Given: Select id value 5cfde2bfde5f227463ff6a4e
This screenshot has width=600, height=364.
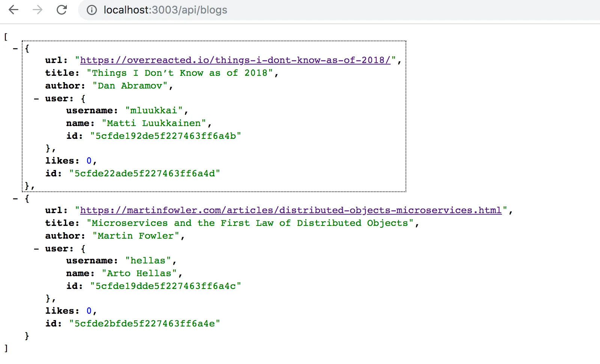Looking at the screenshot, I should [x=145, y=323].
